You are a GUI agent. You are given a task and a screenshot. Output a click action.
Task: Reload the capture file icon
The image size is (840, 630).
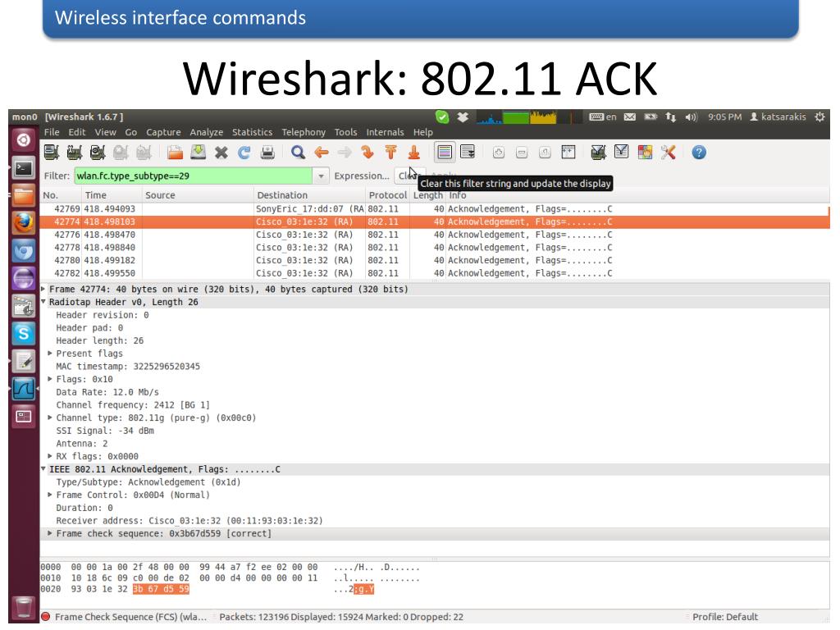[x=244, y=153]
